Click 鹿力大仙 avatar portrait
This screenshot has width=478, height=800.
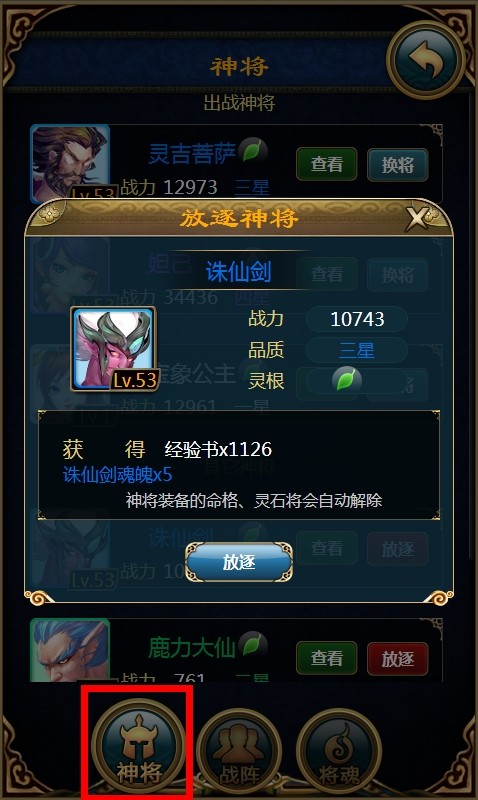click(x=70, y=651)
